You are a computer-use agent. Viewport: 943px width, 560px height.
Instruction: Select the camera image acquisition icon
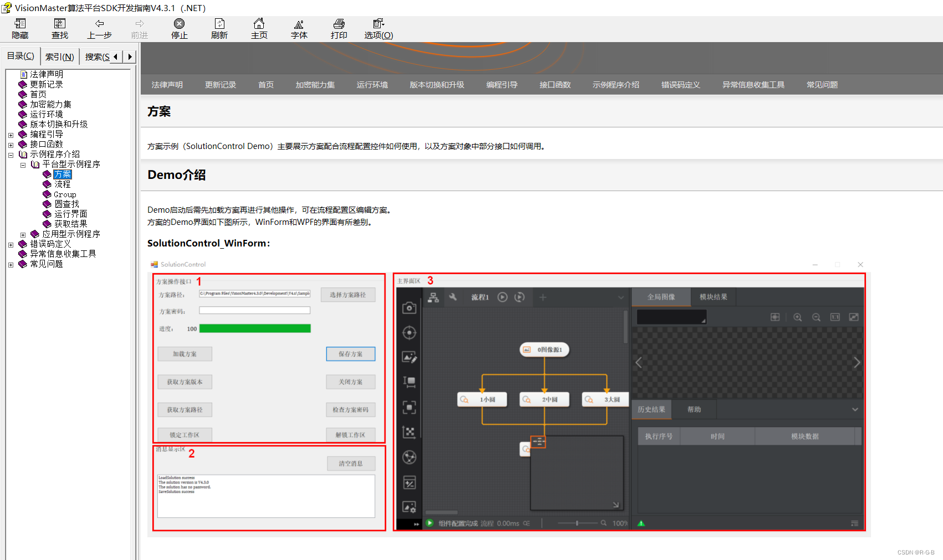[x=409, y=308]
